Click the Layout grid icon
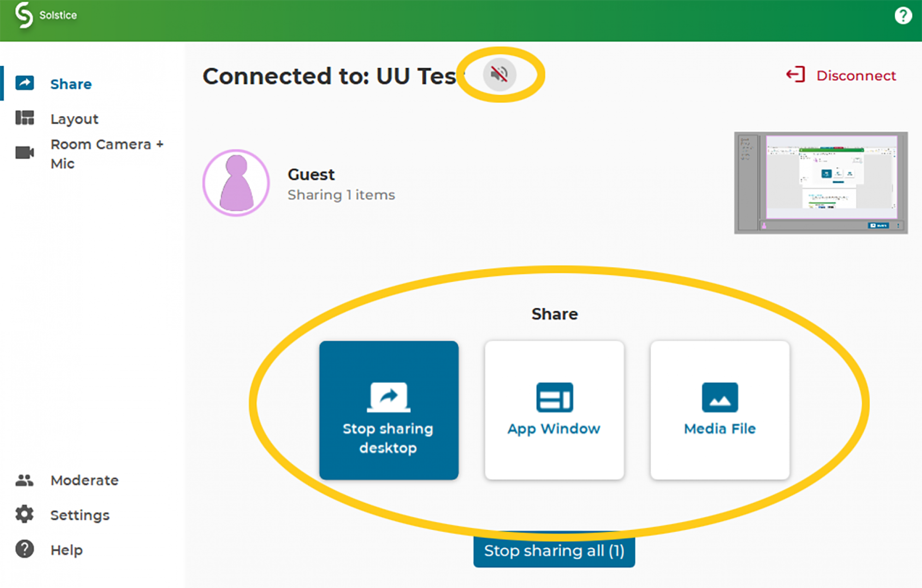The image size is (922, 588). point(24,118)
